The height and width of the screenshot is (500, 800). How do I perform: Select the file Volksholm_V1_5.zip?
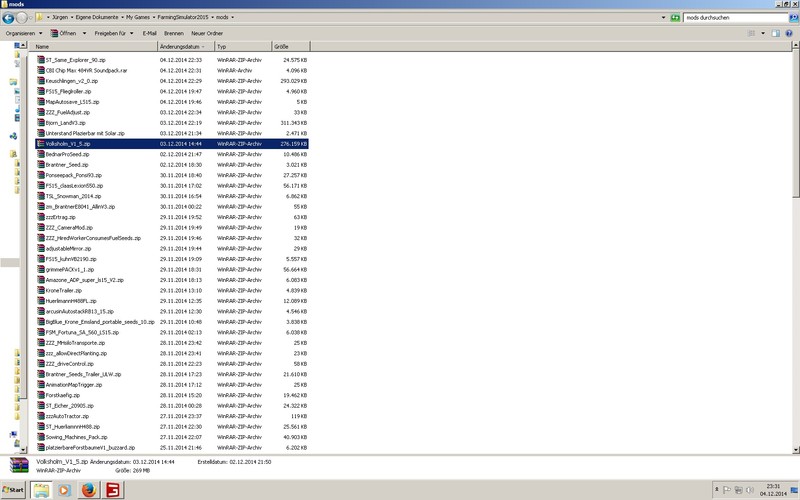[172, 144]
